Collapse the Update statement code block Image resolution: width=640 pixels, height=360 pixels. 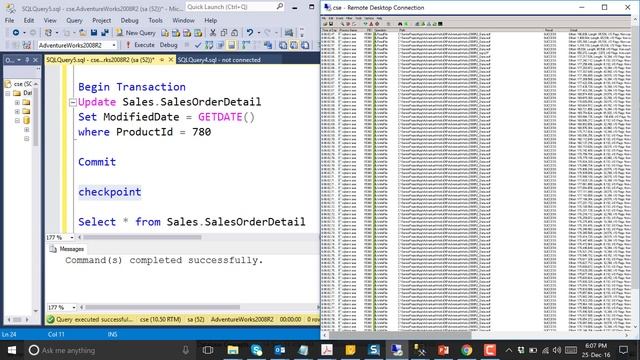pos(73,102)
